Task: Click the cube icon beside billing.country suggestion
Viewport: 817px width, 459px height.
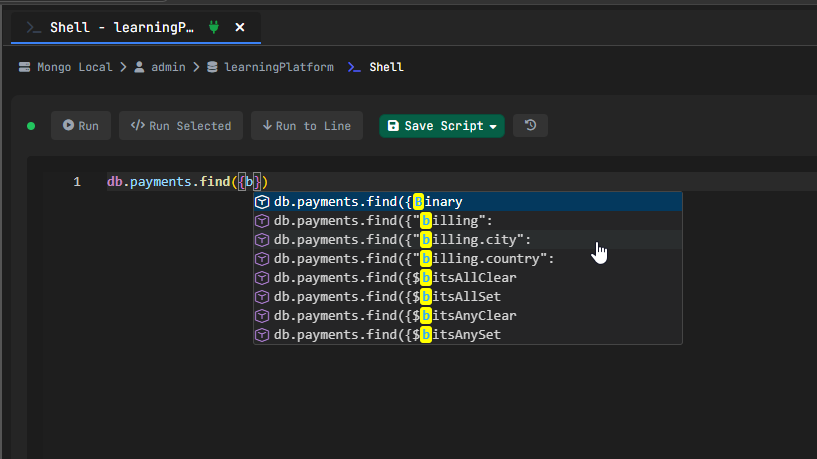Action: point(262,259)
